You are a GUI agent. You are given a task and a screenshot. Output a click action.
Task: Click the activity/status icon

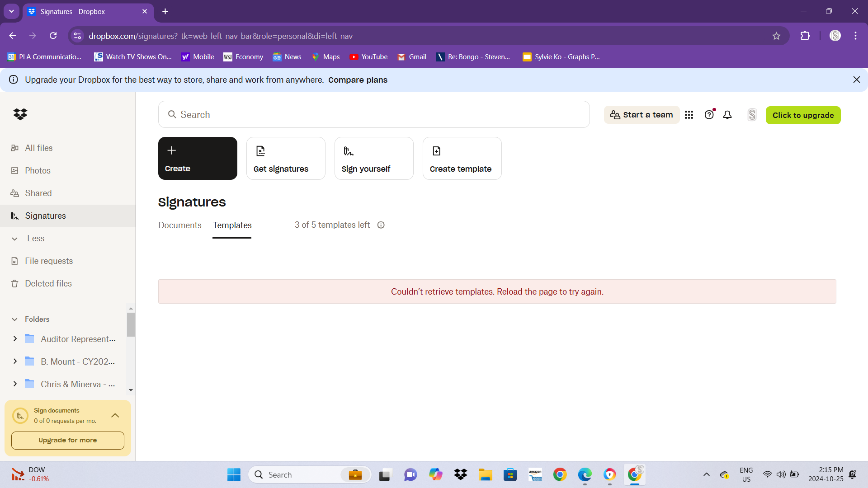pos(728,115)
